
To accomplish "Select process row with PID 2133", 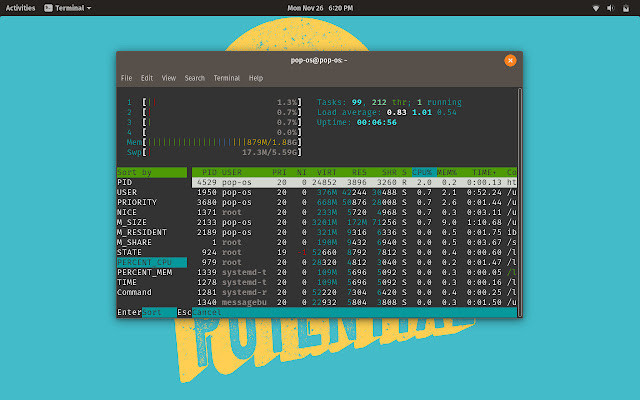I will tap(354, 222).
